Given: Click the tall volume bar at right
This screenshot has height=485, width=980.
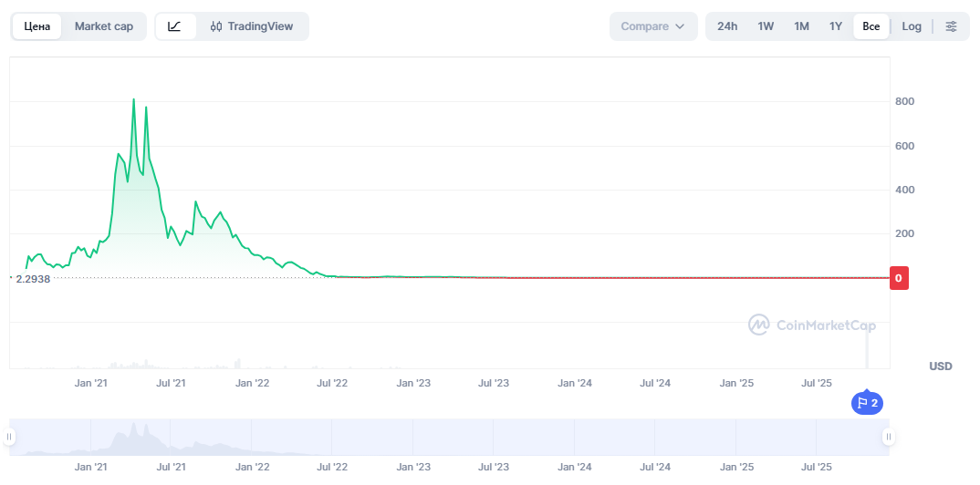Looking at the screenshot, I should (867, 346).
